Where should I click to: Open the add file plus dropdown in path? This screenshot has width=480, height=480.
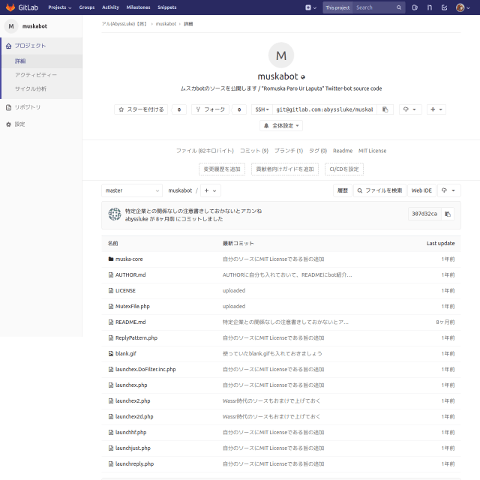[x=210, y=190]
